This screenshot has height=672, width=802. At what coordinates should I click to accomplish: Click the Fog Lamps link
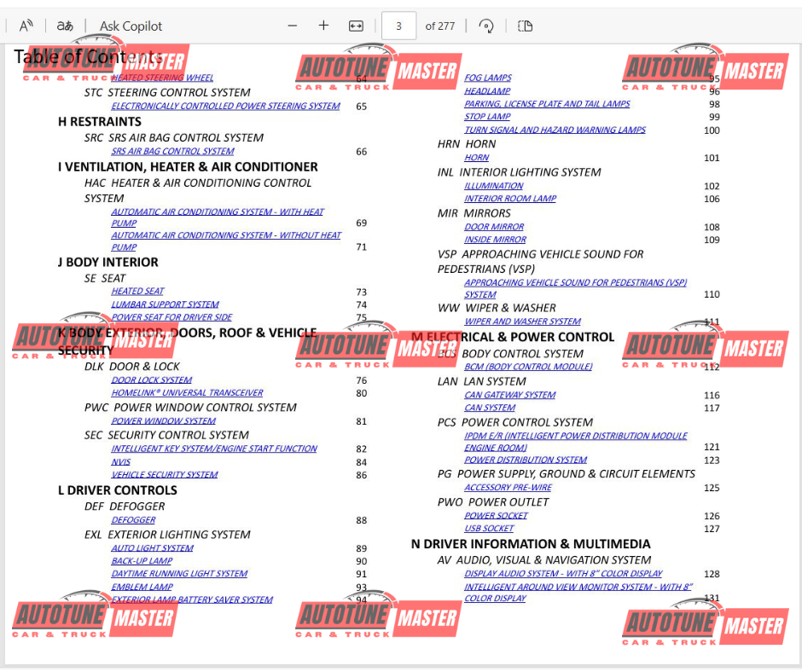[488, 78]
